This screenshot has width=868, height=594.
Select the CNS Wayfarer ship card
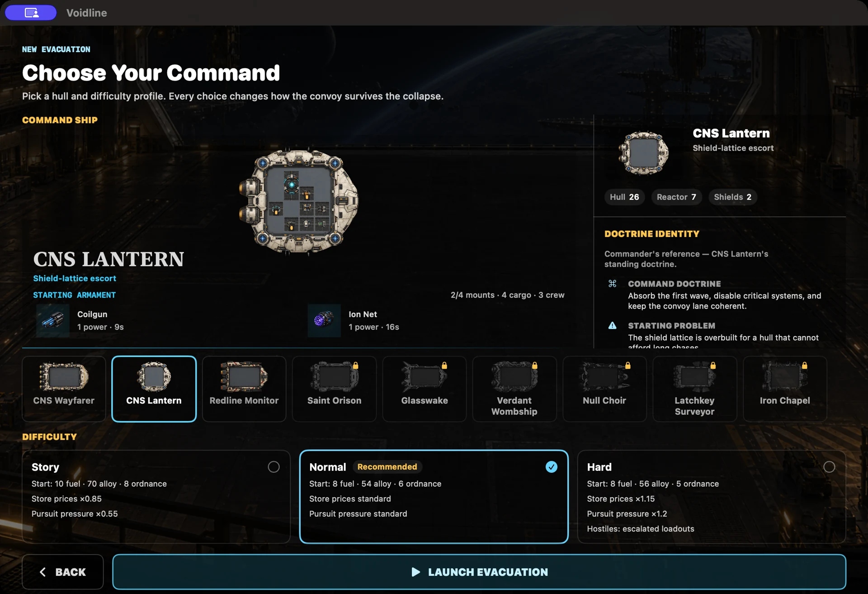64,389
